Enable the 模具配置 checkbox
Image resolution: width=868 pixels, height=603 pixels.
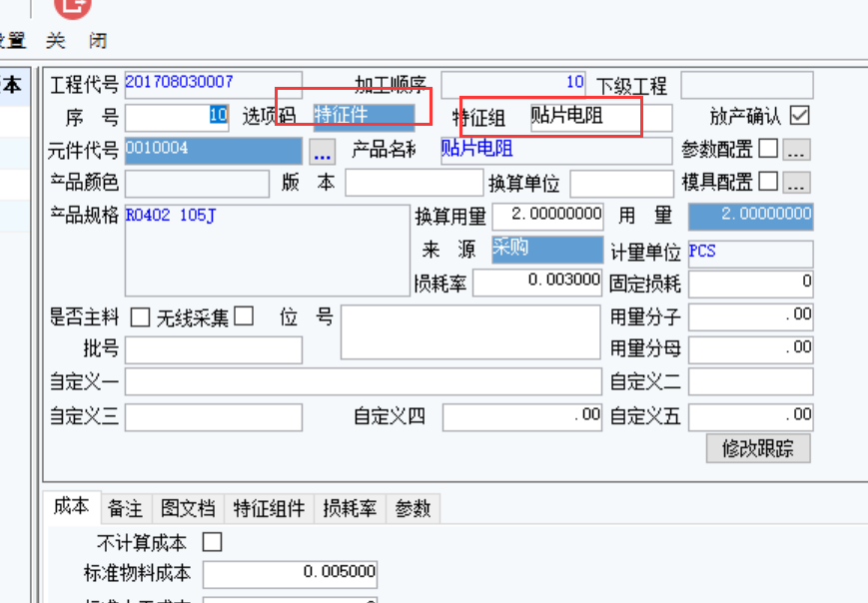click(x=768, y=183)
